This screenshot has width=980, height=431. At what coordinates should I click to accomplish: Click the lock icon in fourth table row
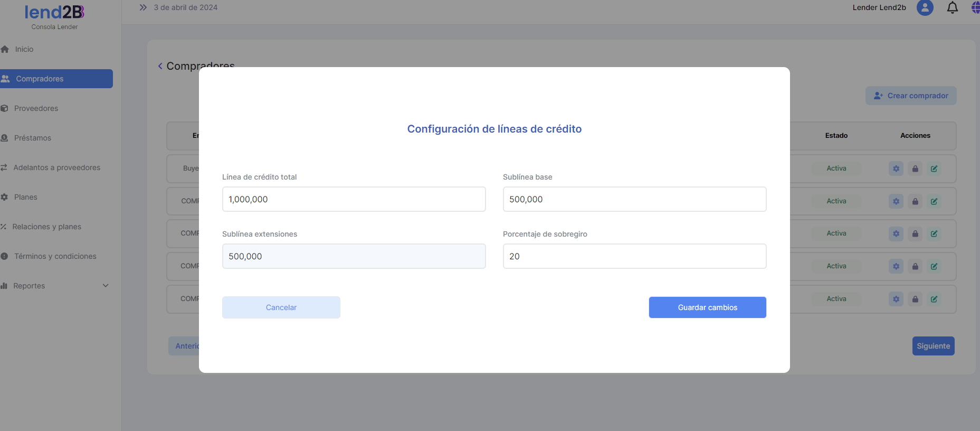(915, 267)
